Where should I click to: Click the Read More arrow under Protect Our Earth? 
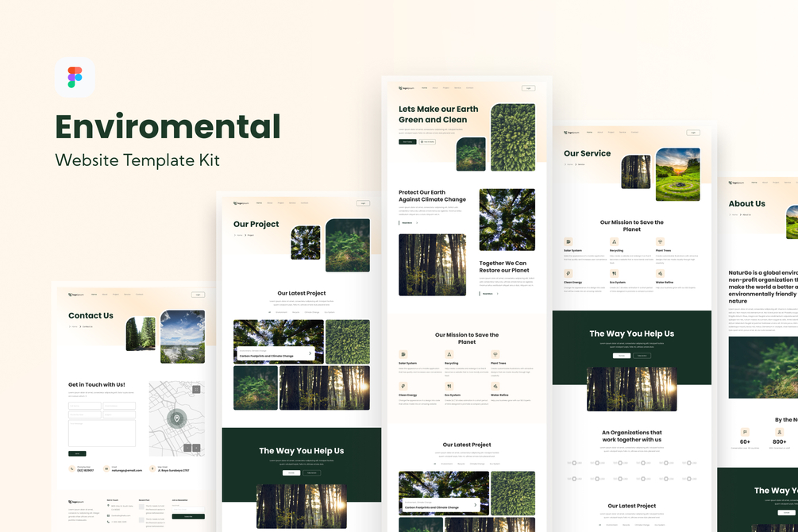tap(417, 223)
